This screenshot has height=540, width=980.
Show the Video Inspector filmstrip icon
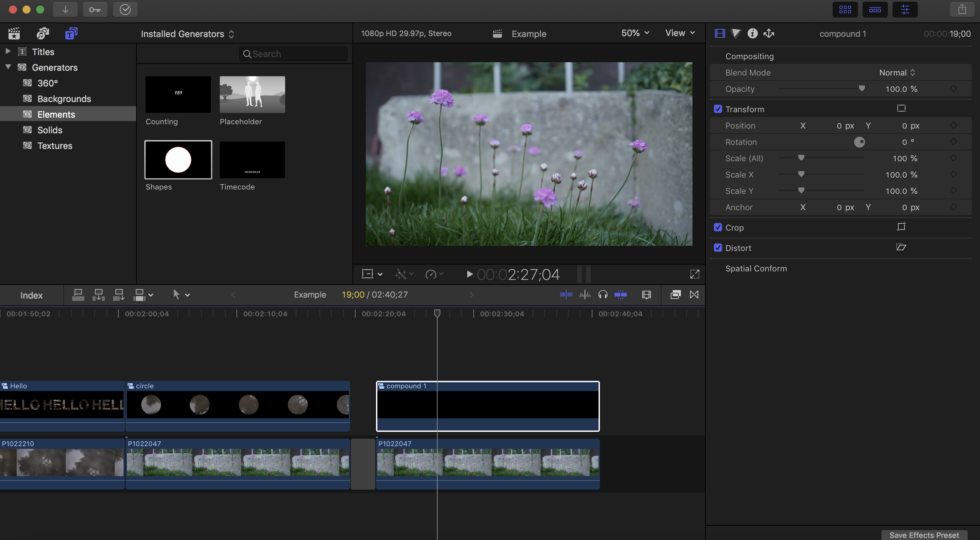[x=720, y=33]
